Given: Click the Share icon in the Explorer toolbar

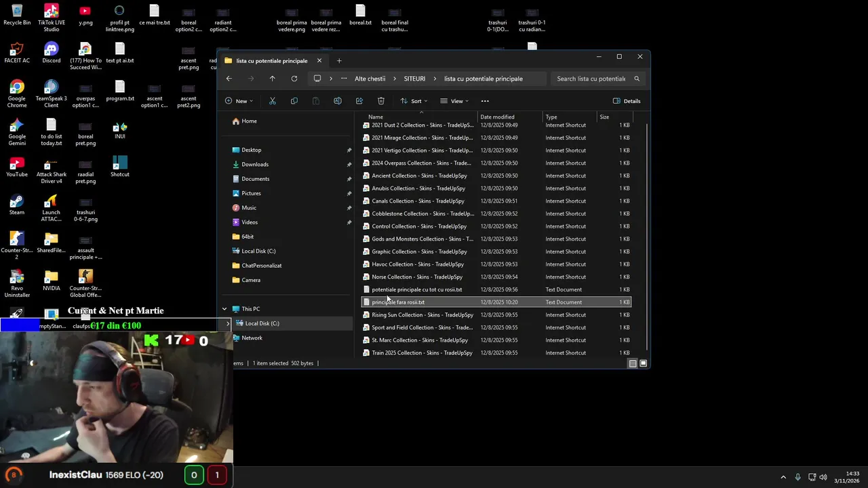Looking at the screenshot, I should pyautogui.click(x=359, y=101).
